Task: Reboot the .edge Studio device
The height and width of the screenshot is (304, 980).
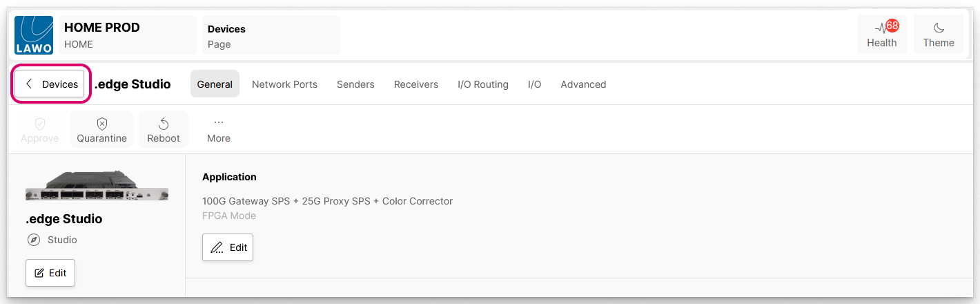Action: (164, 129)
